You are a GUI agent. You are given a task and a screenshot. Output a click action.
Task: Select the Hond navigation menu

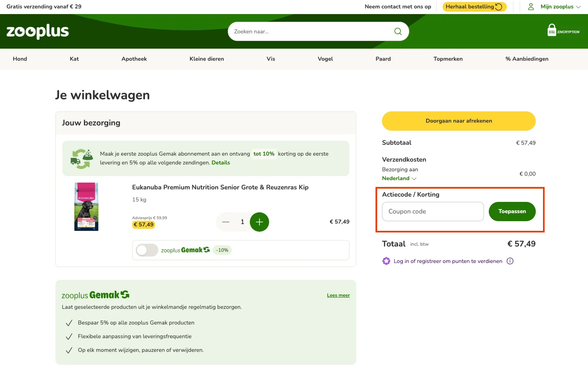20,59
